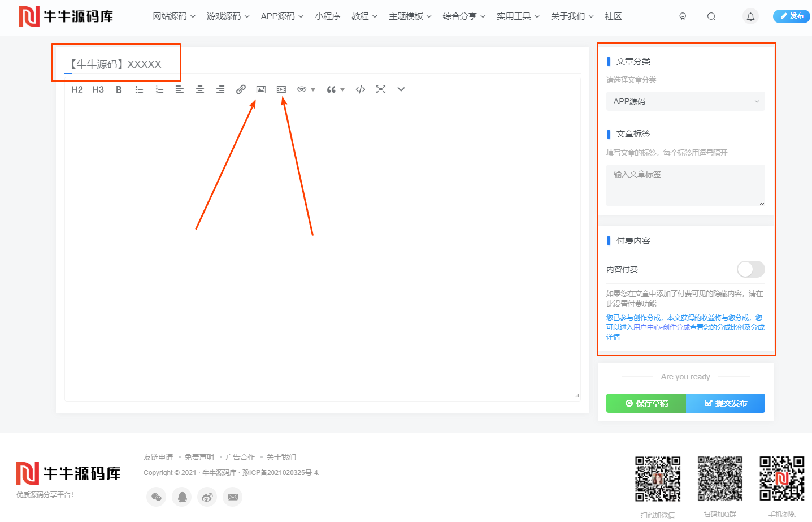Viewport: 812px width, 522px height.
Task: Open hidden content eye dropdown
Action: 306,89
